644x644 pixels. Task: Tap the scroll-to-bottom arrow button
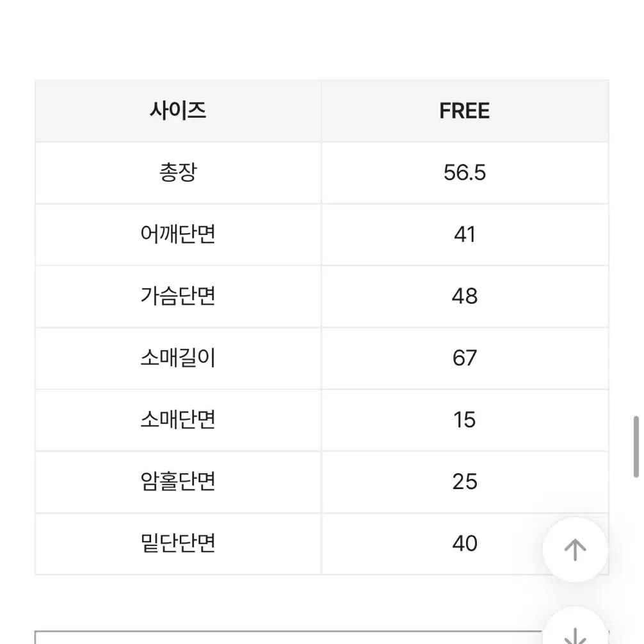(575, 630)
